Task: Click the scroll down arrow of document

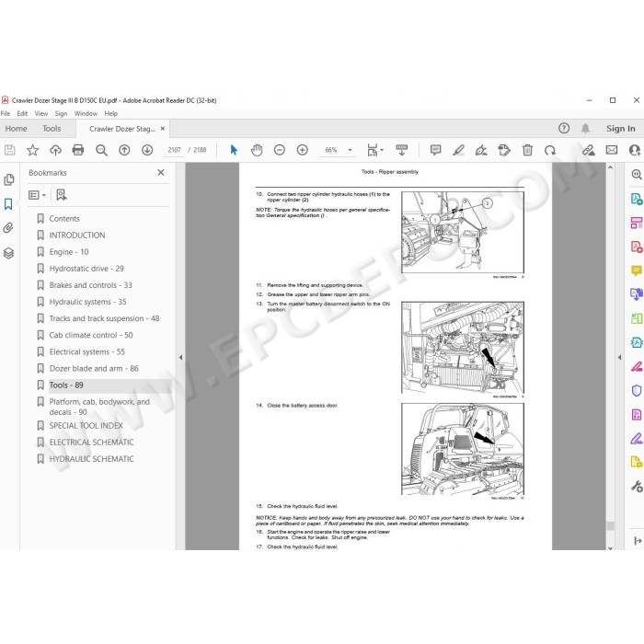Action: click(x=610, y=547)
